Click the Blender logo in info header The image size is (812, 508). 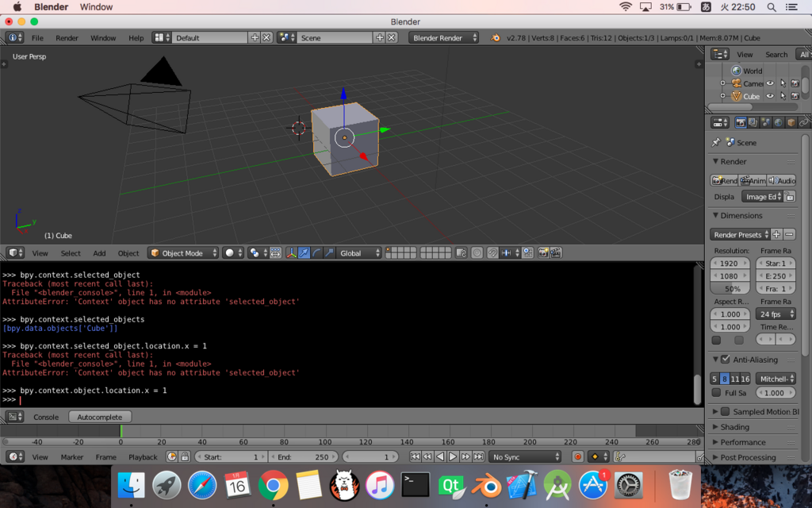(x=496, y=38)
